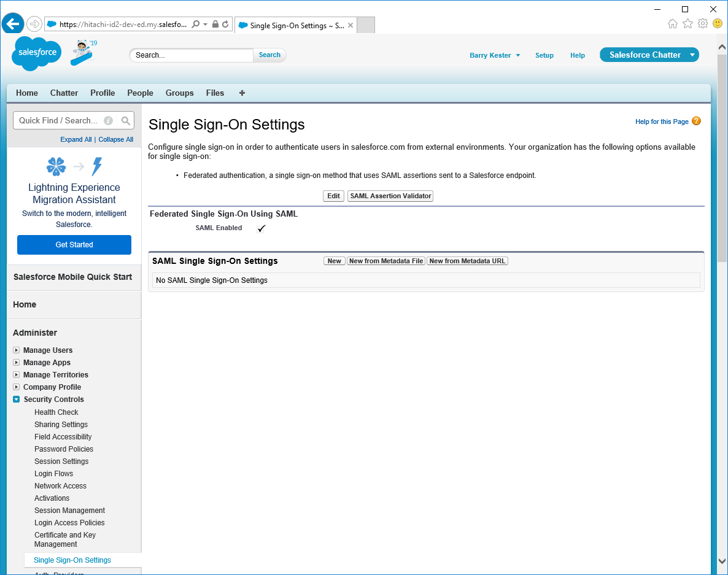Open browser favorites star icon
The height and width of the screenshot is (575, 728).
coord(687,24)
